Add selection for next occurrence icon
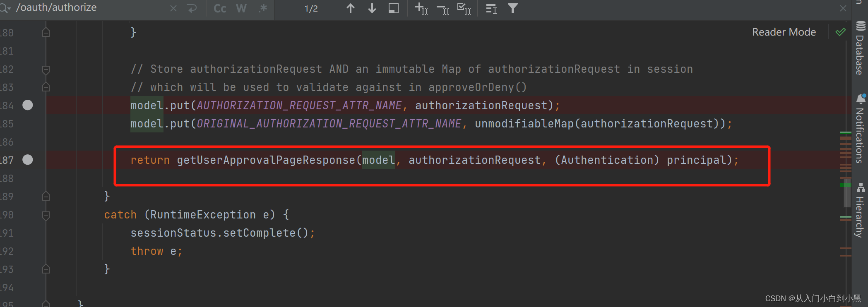The width and height of the screenshot is (868, 307). pyautogui.click(x=421, y=8)
